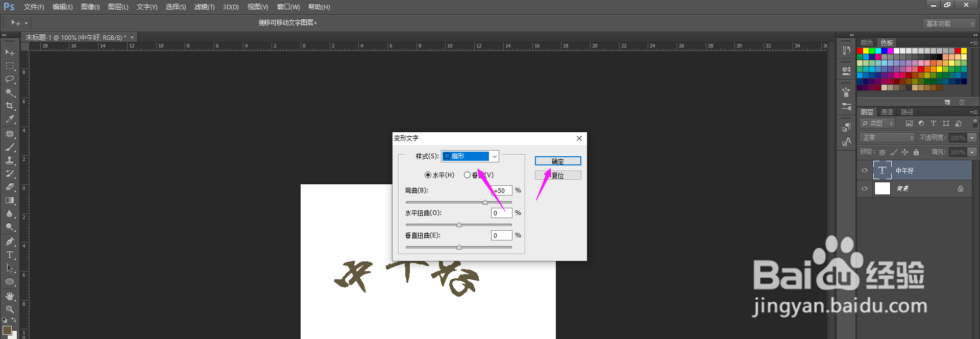Image resolution: width=980 pixels, height=339 pixels.
Task: Open the workspace dropdown 基本功能
Action: pos(949,23)
